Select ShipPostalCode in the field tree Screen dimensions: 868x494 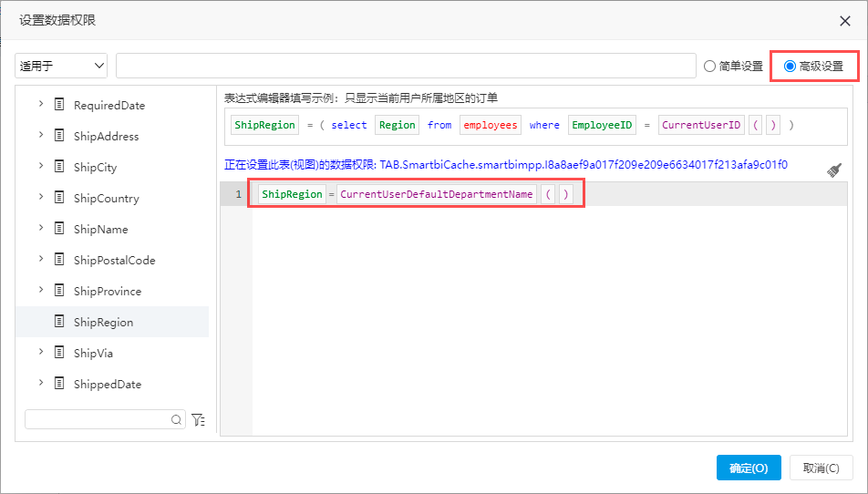115,260
